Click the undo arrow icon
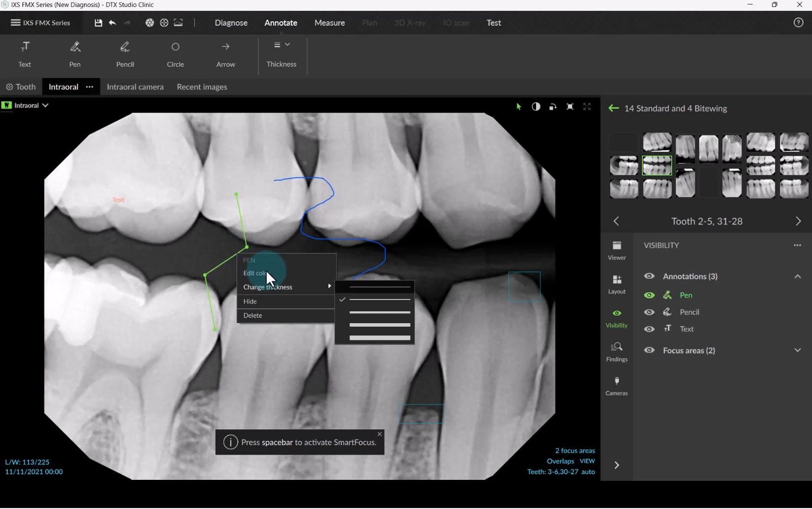 (112, 23)
